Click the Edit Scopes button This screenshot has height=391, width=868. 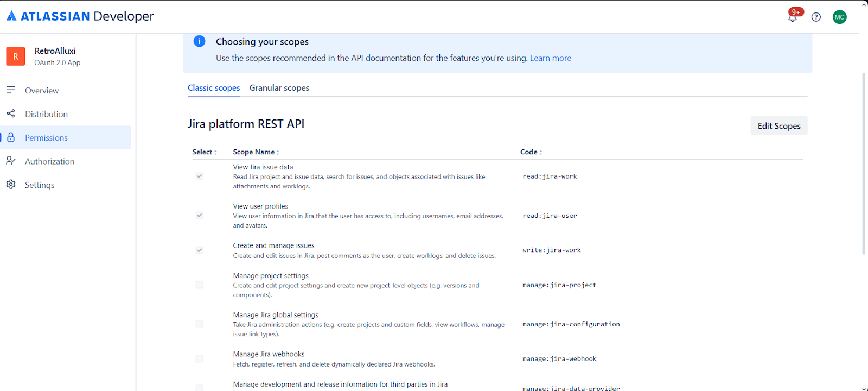point(779,125)
